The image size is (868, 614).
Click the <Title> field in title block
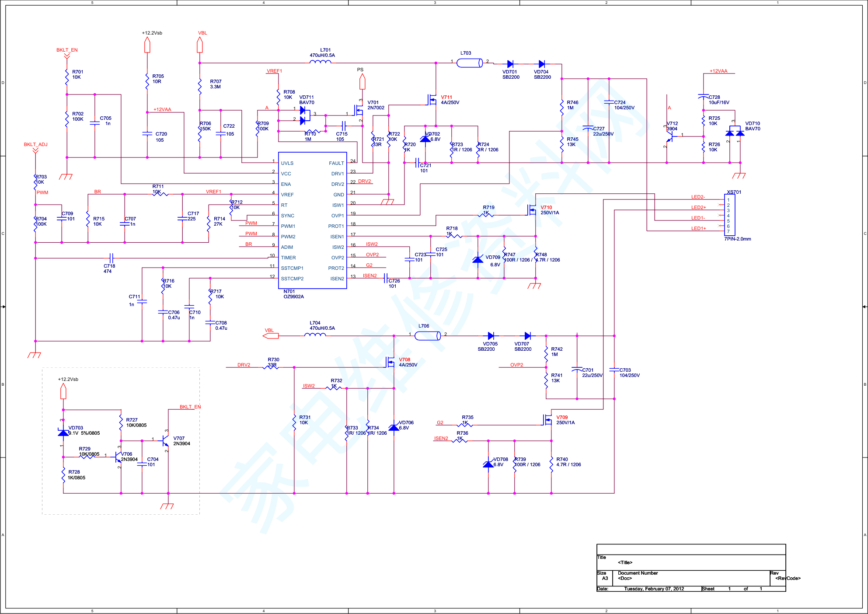pyautogui.click(x=625, y=562)
